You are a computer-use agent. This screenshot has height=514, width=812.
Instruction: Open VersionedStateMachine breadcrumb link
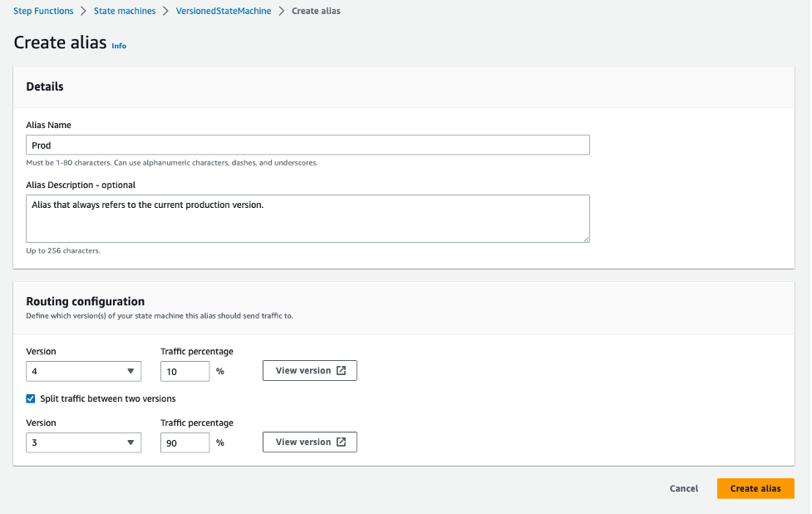[224, 11]
